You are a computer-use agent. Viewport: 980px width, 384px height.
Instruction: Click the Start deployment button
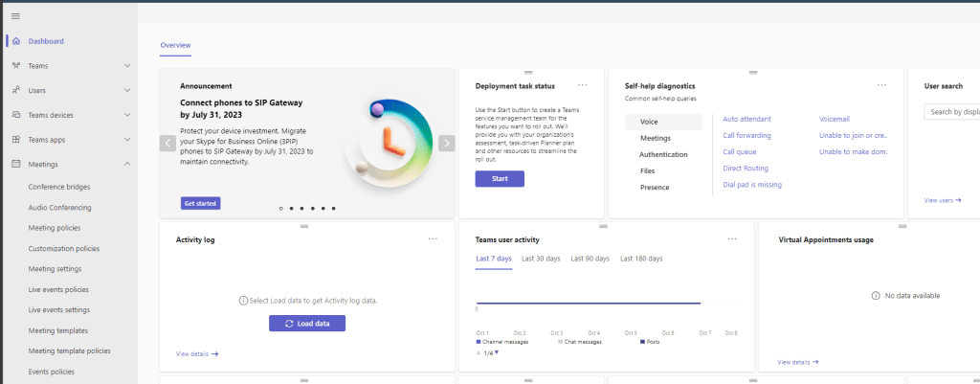point(500,179)
